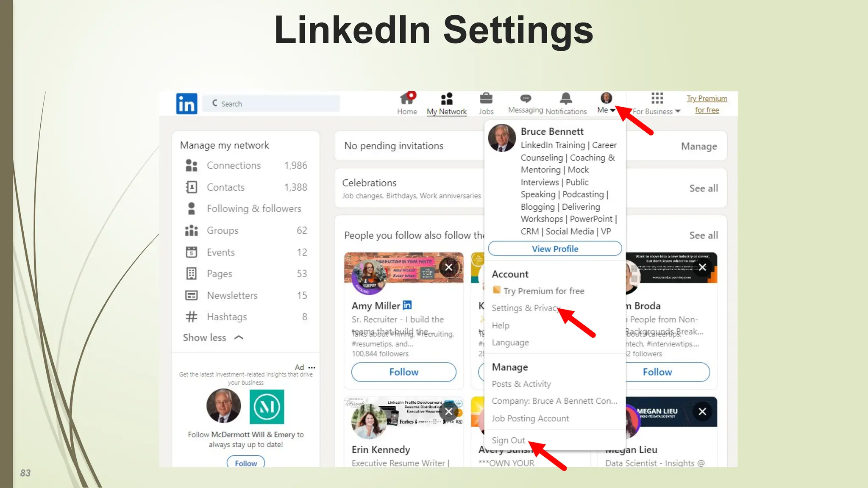
Task: Click Bruce Bennett profile photo in menu
Action: point(502,138)
